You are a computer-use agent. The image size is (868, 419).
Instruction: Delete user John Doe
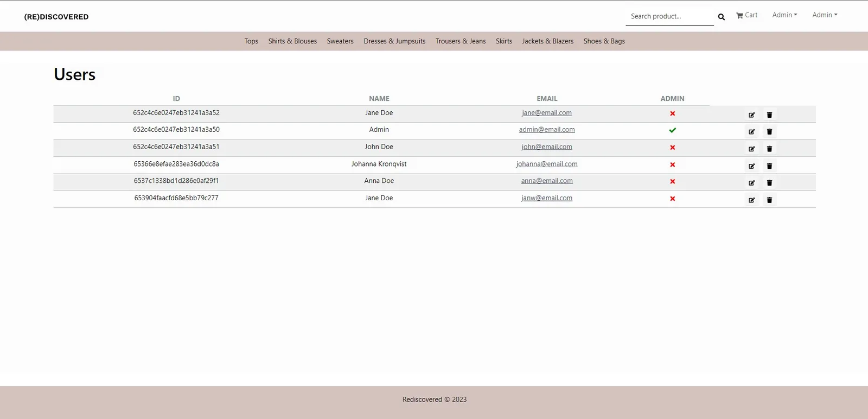pyautogui.click(x=769, y=149)
